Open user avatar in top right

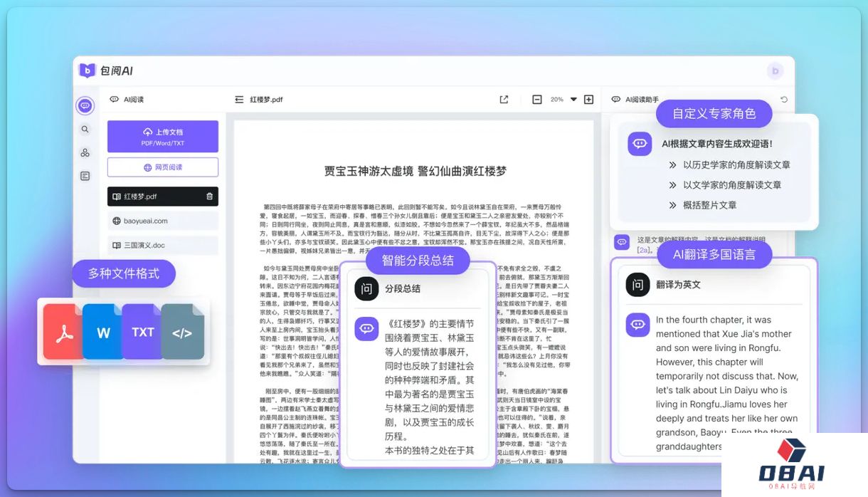(776, 70)
